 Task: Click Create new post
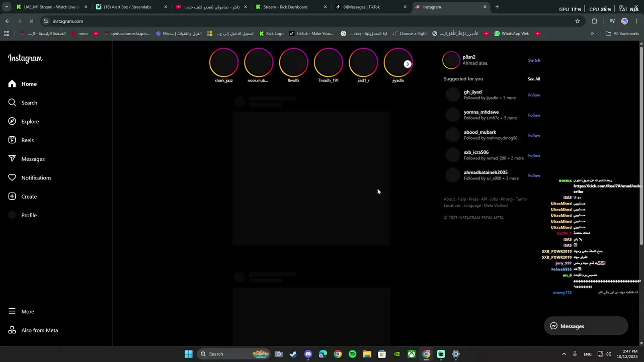coord(22,197)
